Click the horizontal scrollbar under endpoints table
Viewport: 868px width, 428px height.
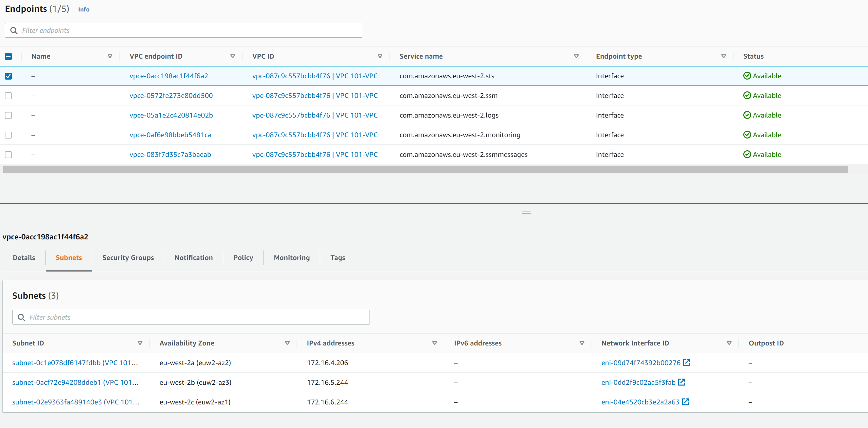(425, 169)
